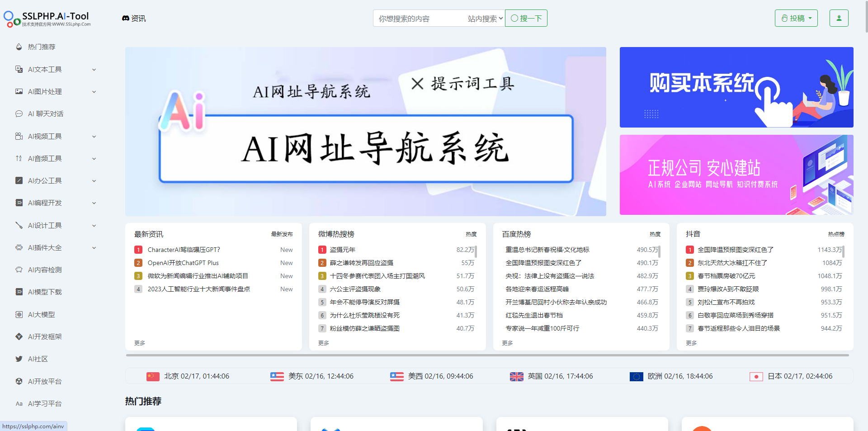Click the AI开发框架 diamond icon

coord(19,336)
